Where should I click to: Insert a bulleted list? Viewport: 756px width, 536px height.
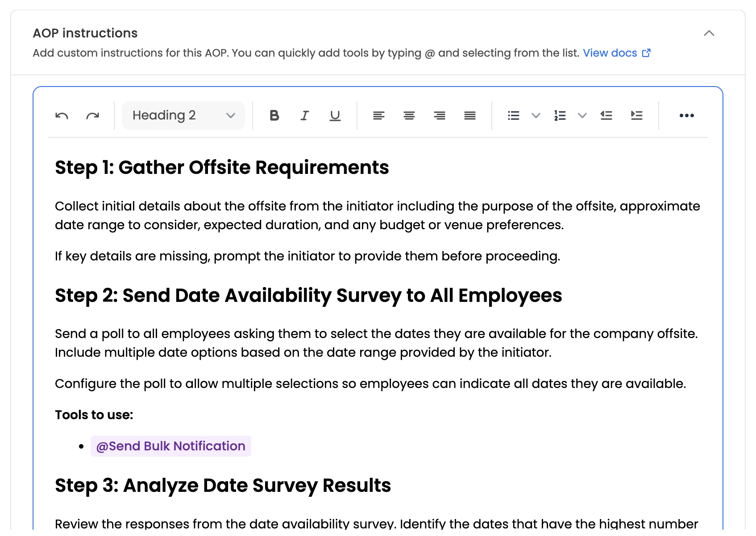514,116
